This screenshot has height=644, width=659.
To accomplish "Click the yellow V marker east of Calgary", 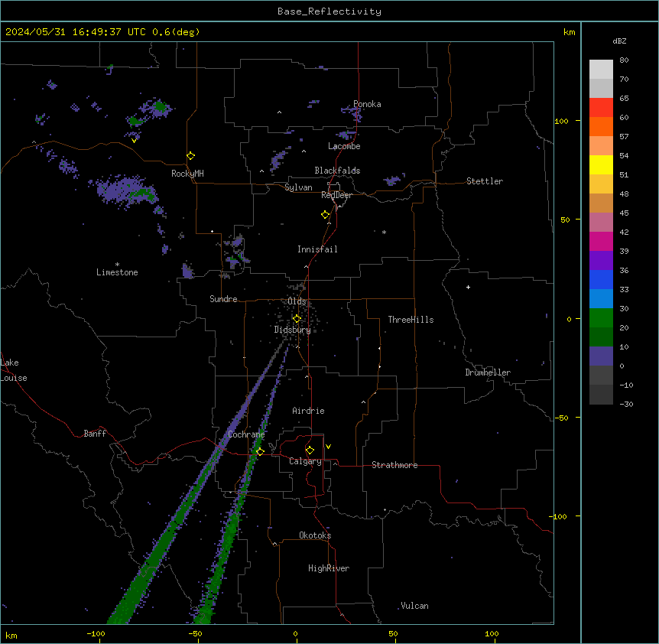I will [328, 447].
